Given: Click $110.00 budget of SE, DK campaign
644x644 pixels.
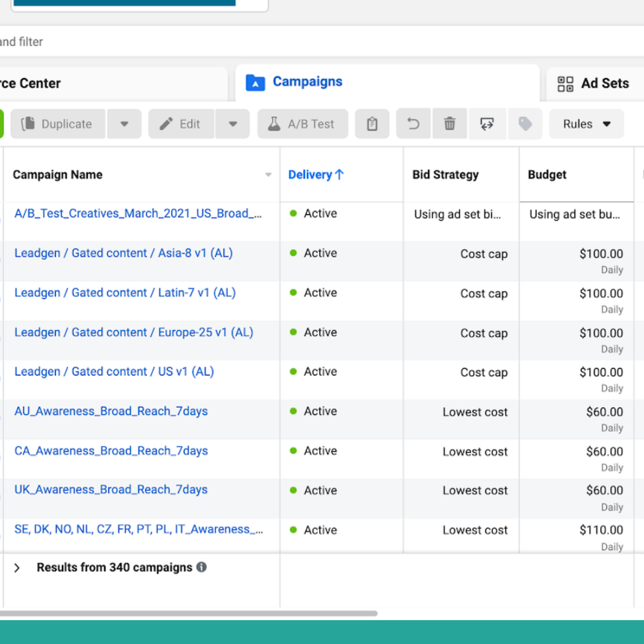Looking at the screenshot, I should point(601,530).
